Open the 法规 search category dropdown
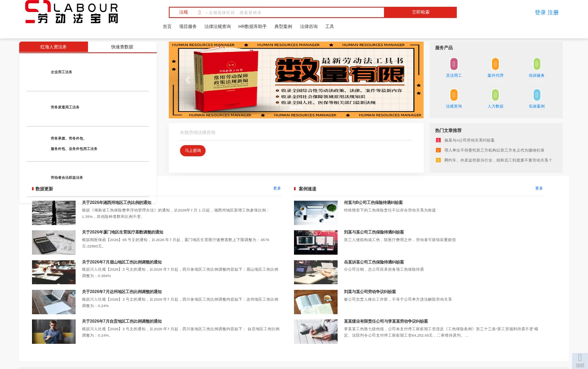The height and width of the screenshot is (369, 588). pyautogui.click(x=189, y=12)
